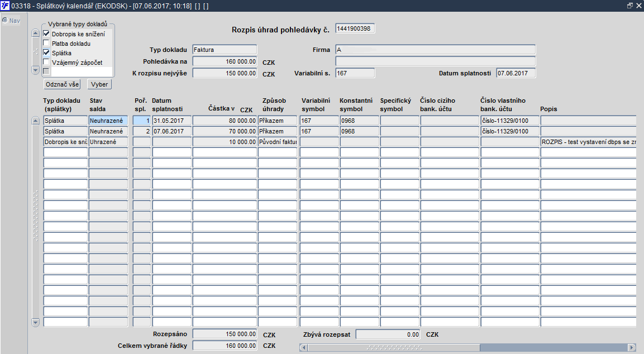Screen dimensions: 644x354
Task: Click the Odznač vše button
Action: coord(62,84)
